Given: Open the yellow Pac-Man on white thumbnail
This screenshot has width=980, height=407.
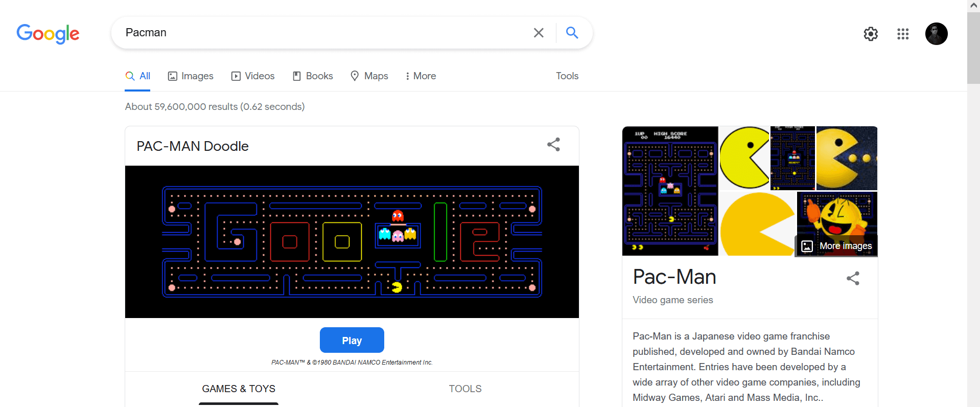Looking at the screenshot, I should tap(744, 158).
